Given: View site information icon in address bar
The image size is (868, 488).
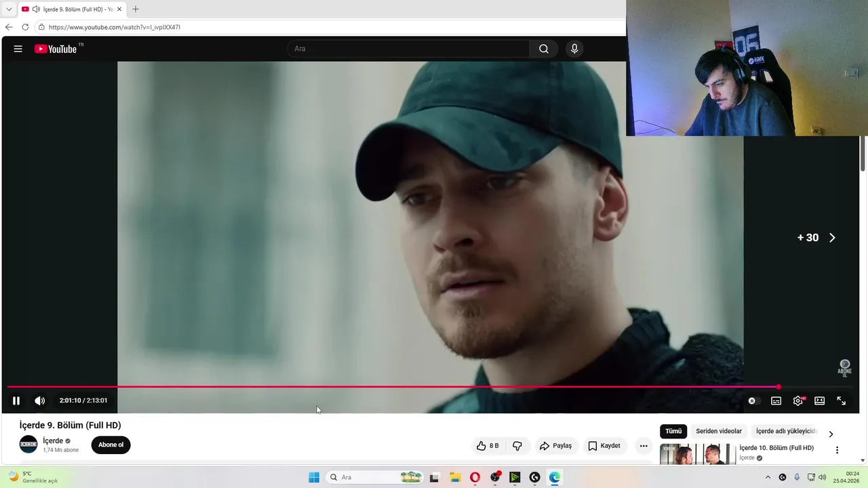Looking at the screenshot, I should [41, 27].
